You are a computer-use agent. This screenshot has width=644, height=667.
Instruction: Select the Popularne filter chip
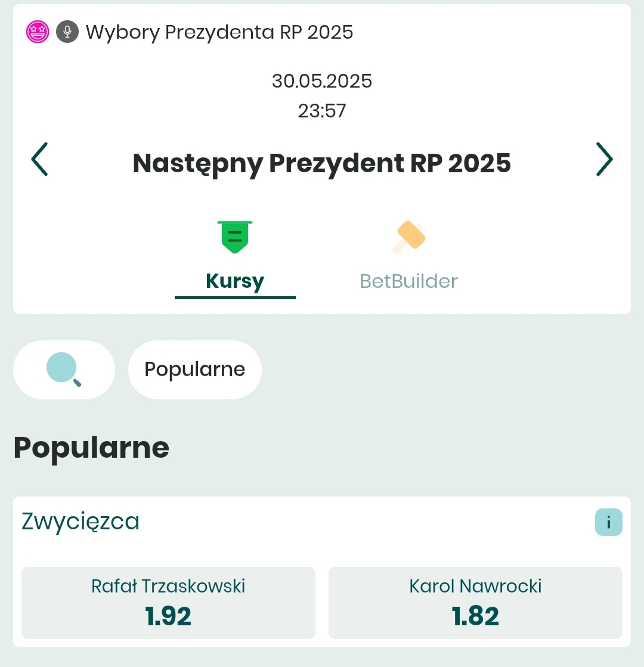click(x=195, y=370)
